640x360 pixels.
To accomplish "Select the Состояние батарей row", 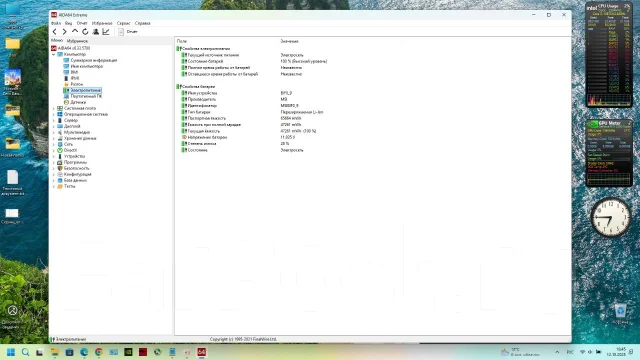I will coord(205,61).
